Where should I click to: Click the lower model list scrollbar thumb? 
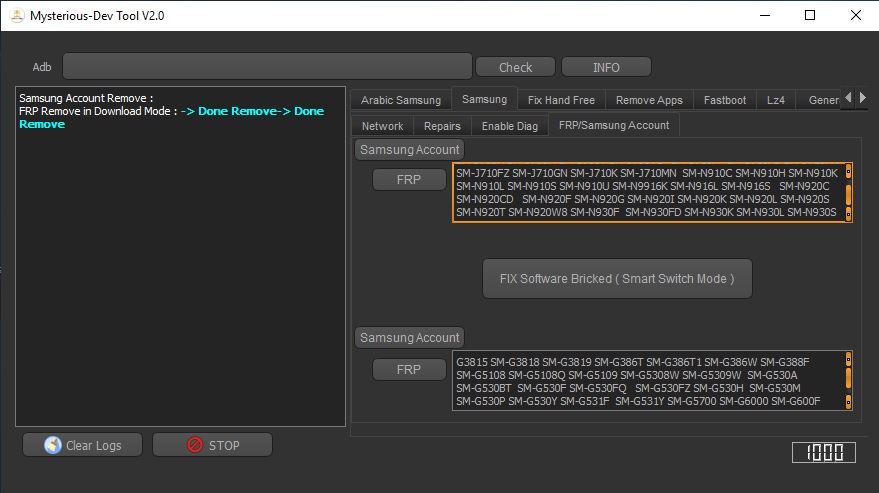click(x=848, y=377)
